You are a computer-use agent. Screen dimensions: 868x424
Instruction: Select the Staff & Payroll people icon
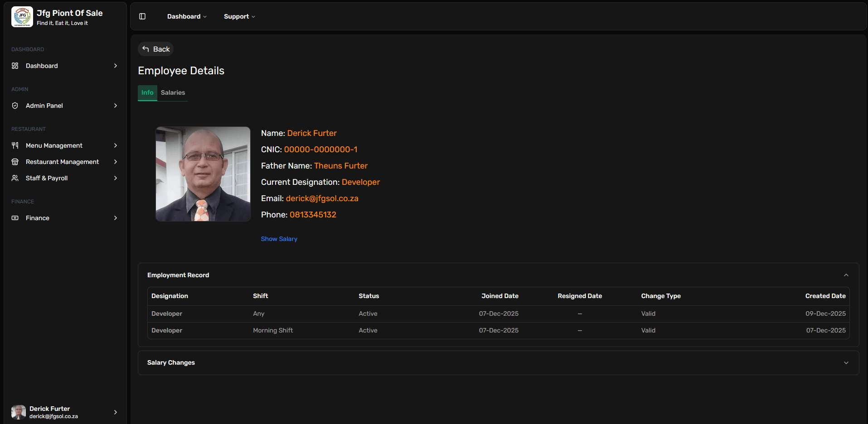pos(15,178)
